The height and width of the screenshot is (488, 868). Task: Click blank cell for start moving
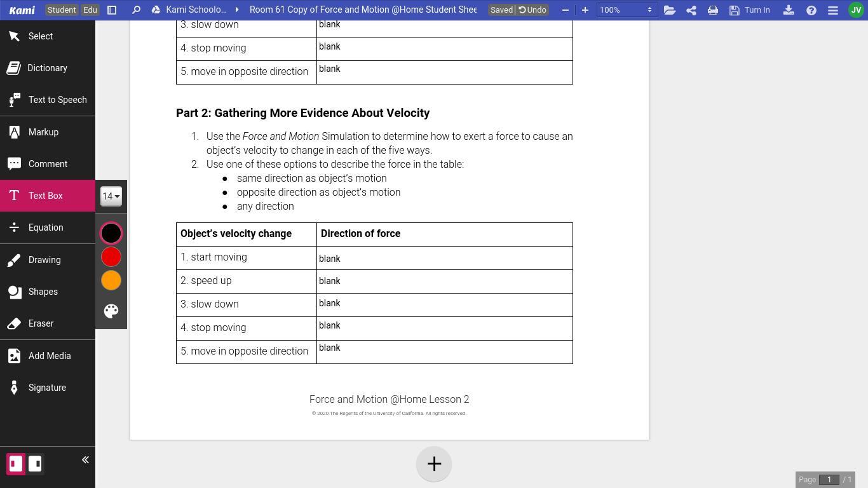click(445, 258)
